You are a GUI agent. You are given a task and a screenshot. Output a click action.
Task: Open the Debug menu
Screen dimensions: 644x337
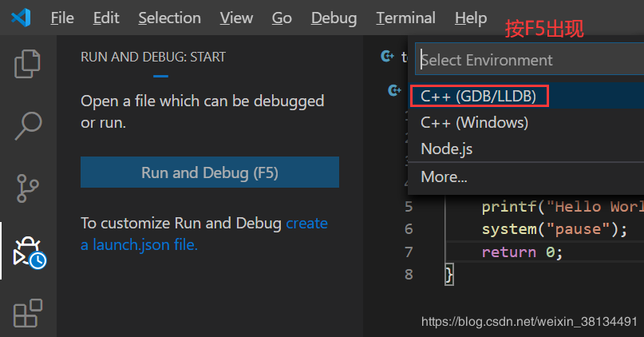334,18
